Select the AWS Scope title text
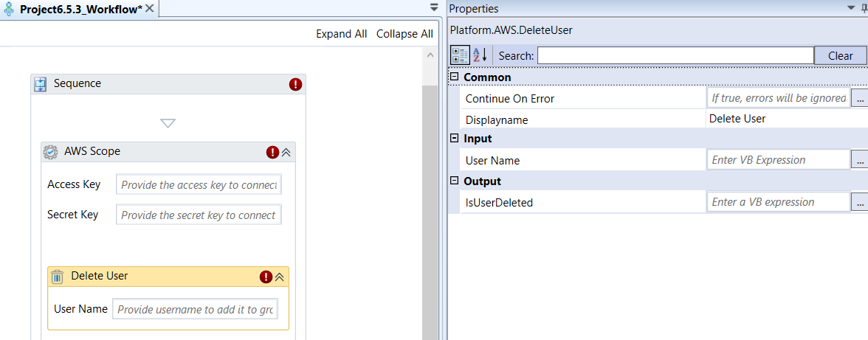868x340 pixels. 92,151
